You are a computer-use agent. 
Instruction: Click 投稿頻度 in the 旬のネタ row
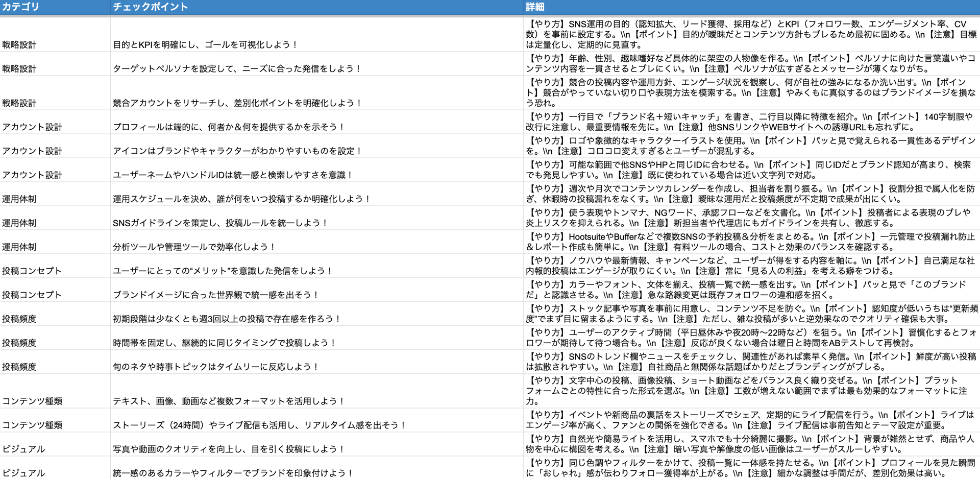pos(19,367)
